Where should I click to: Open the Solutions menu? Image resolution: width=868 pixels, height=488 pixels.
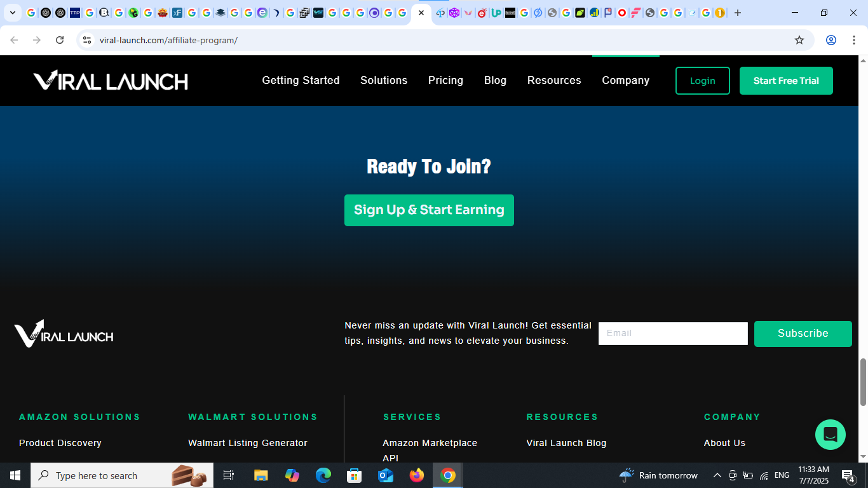384,81
